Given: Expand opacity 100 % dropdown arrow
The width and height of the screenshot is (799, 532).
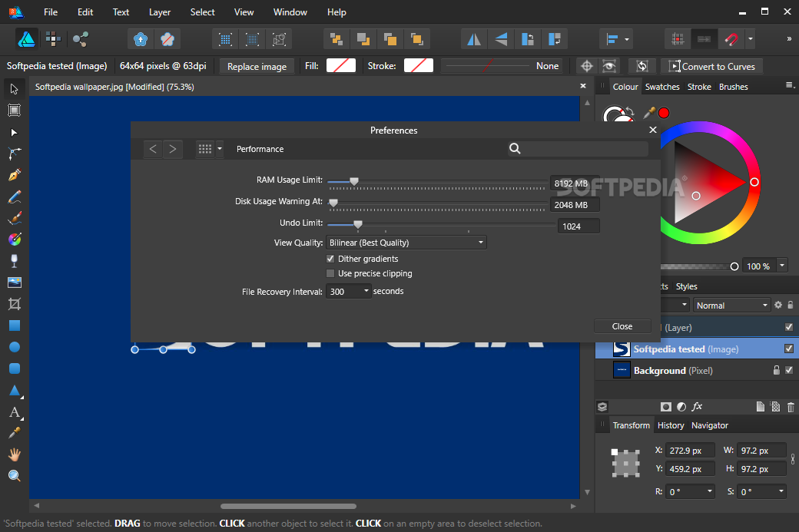Looking at the screenshot, I should coord(782,266).
